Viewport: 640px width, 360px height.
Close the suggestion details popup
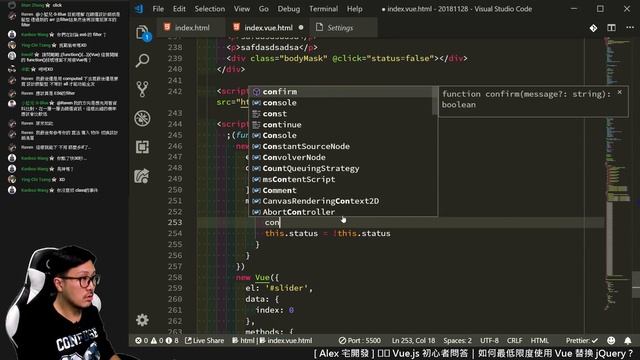coord(620,93)
